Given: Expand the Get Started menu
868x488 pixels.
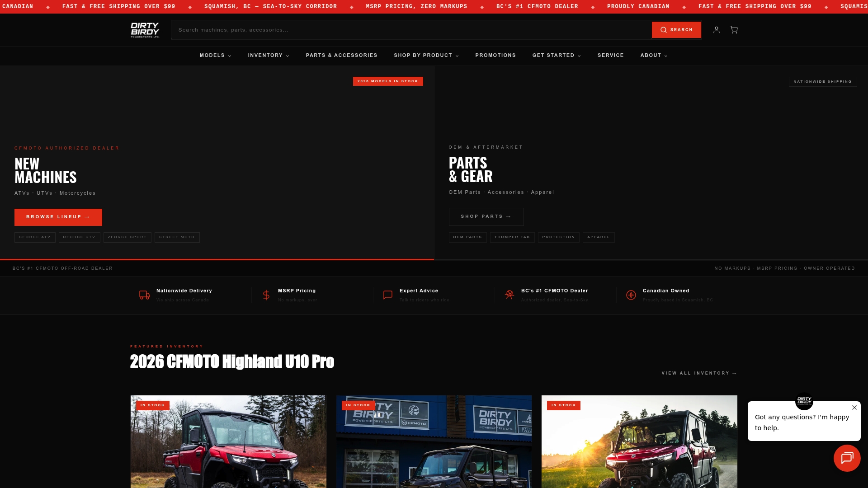Looking at the screenshot, I should (x=557, y=55).
